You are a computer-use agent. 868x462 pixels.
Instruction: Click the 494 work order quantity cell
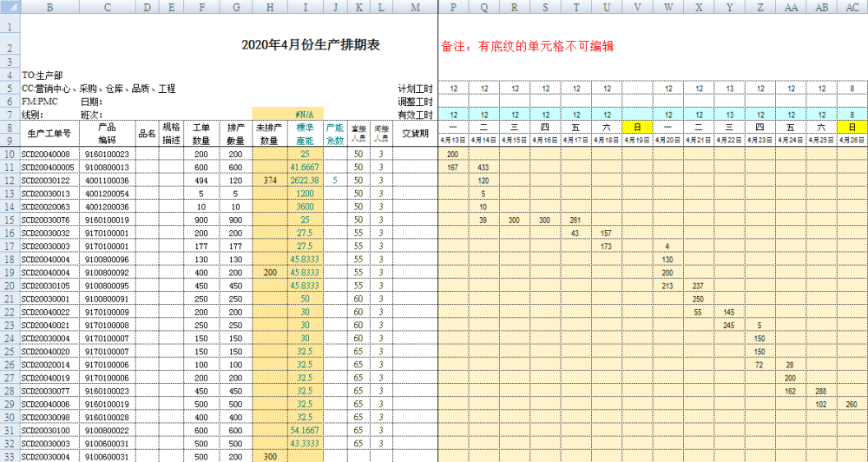click(201, 181)
